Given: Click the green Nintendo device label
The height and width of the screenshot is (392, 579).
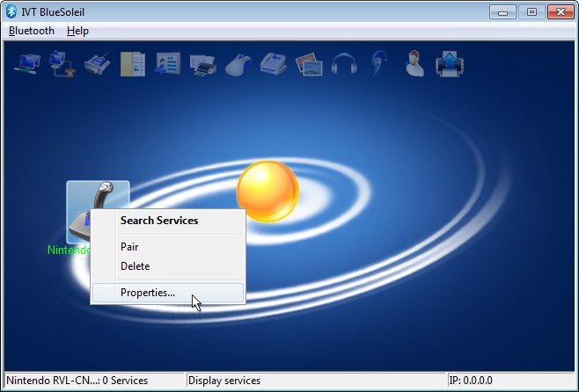Looking at the screenshot, I should (x=69, y=250).
